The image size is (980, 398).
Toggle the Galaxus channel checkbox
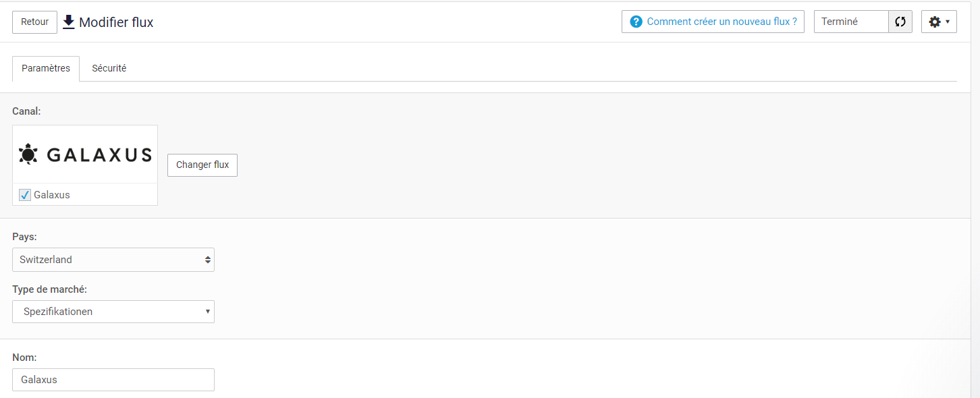(25, 195)
